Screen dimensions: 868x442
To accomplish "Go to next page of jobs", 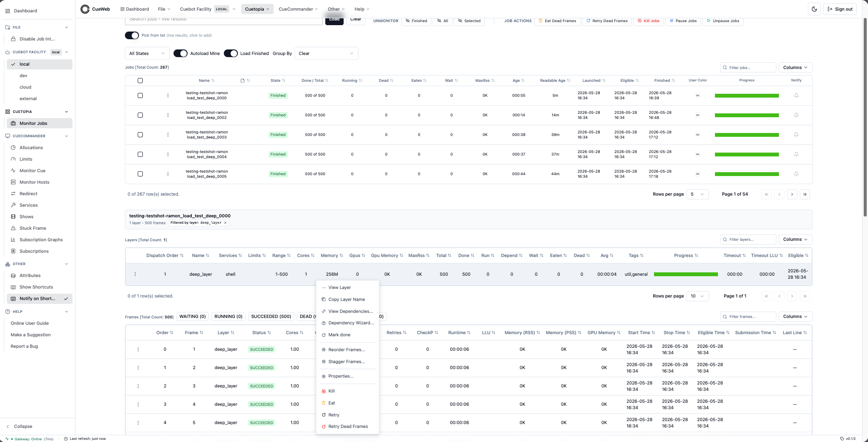I will (792, 194).
